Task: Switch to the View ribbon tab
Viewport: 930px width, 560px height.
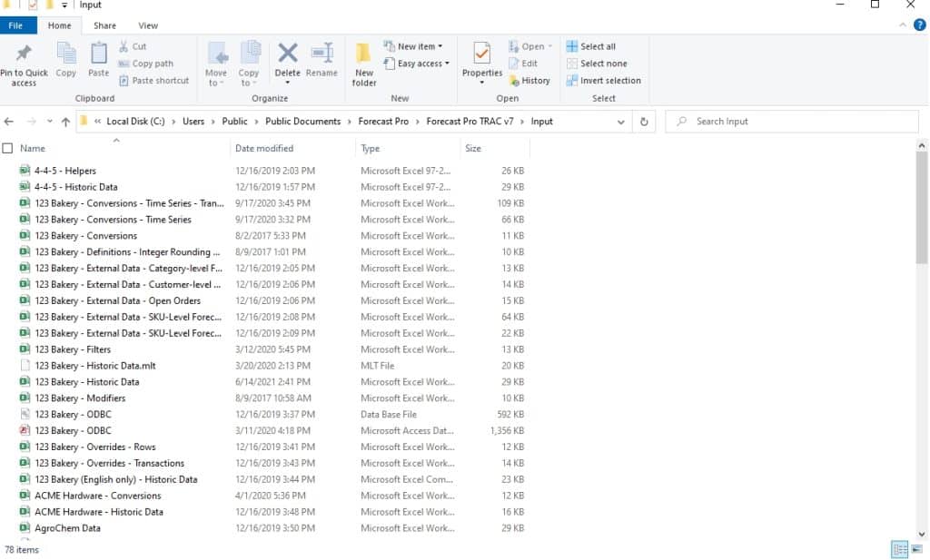Action: (x=147, y=25)
